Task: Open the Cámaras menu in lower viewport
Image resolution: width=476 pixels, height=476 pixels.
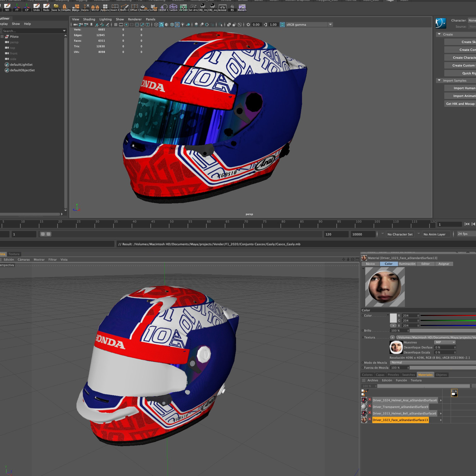Action: [x=24, y=260]
